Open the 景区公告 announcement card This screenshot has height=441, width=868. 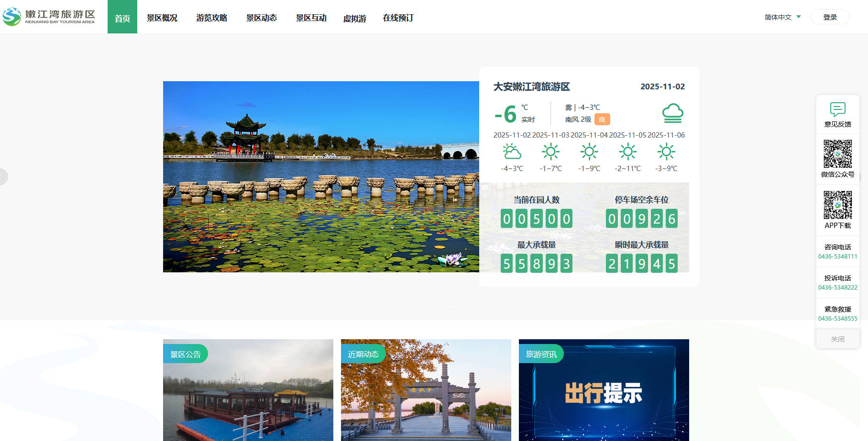click(186, 354)
